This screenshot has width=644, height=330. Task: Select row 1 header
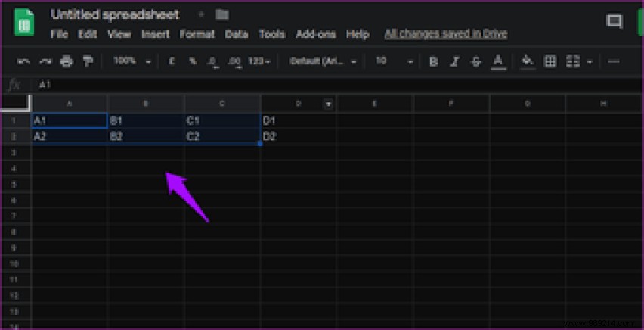(16, 120)
